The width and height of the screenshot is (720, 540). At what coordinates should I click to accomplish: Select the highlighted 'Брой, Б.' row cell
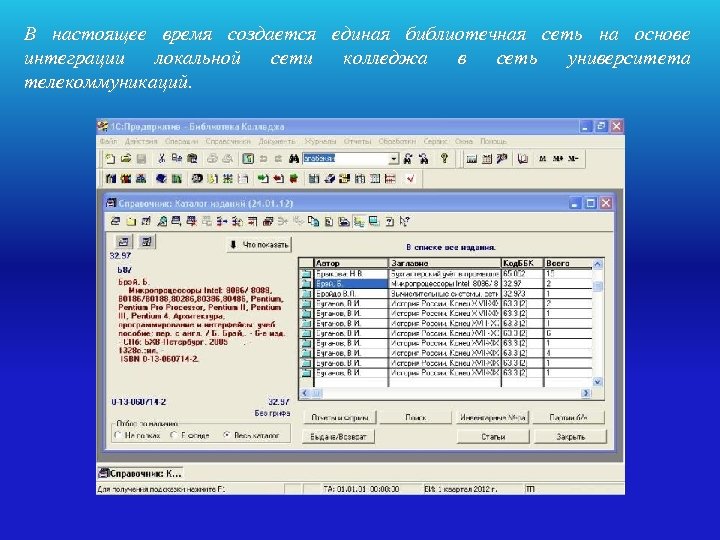[351, 284]
